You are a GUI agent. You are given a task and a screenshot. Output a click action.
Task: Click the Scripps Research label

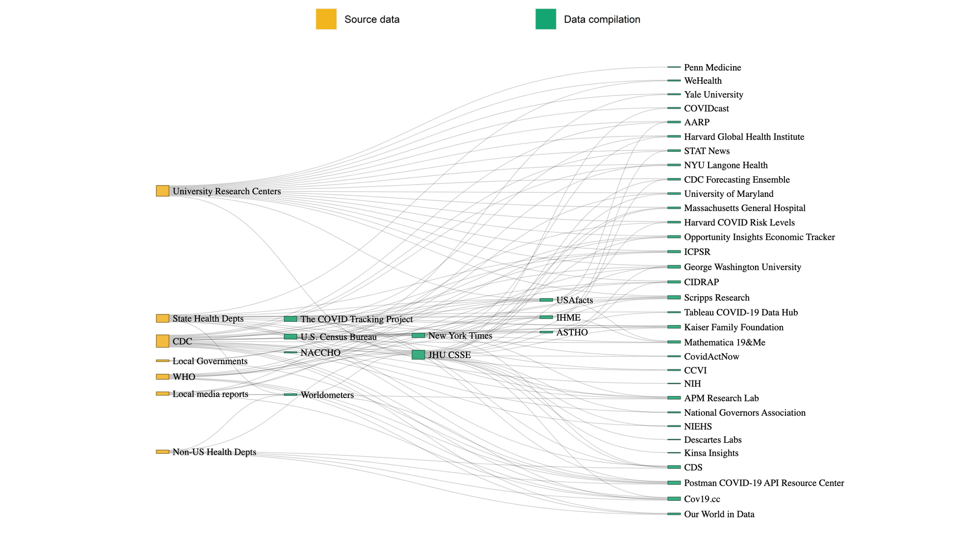717,297
